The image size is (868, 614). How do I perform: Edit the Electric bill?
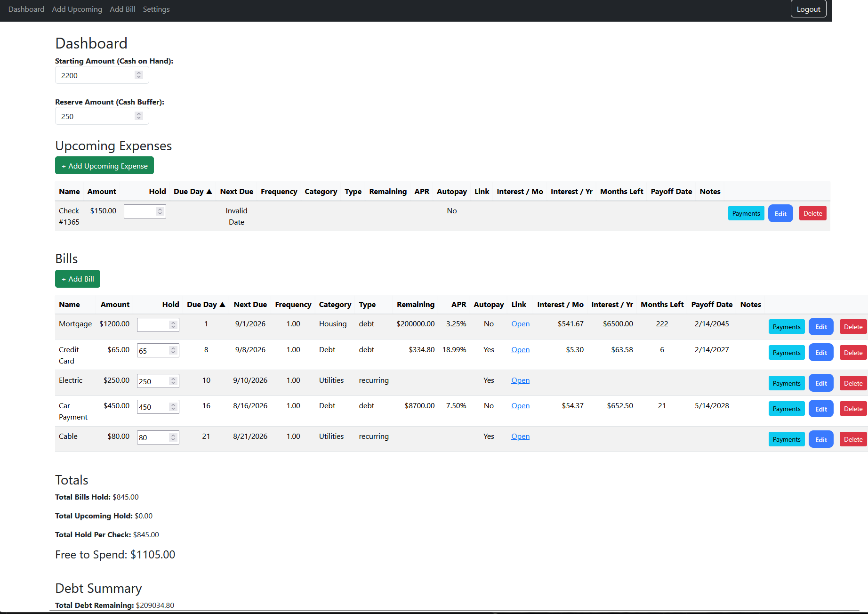point(821,383)
